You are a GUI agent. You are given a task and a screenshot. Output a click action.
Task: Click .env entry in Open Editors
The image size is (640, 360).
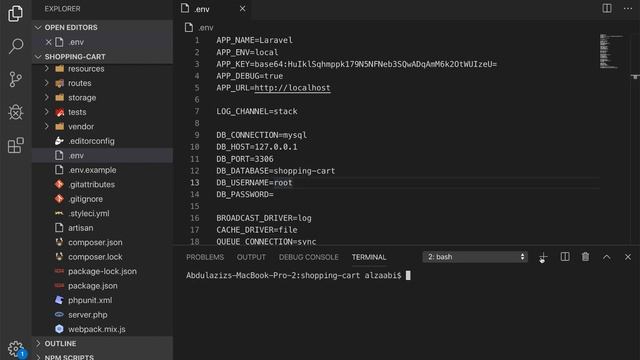tap(102, 42)
